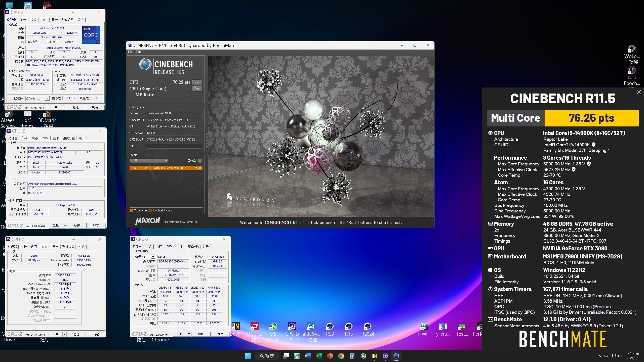Show hidden system tray icons
Image resolution: width=644 pixels, height=362 pixels.
(x=599, y=356)
